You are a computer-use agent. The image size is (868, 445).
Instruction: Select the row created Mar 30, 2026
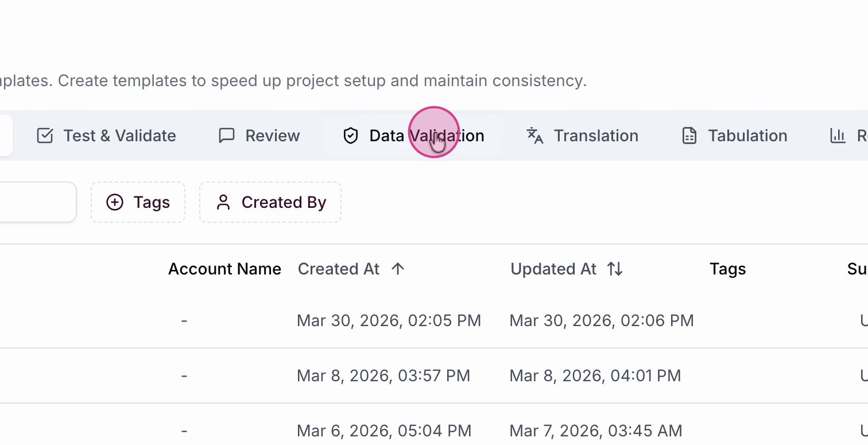coord(389,320)
